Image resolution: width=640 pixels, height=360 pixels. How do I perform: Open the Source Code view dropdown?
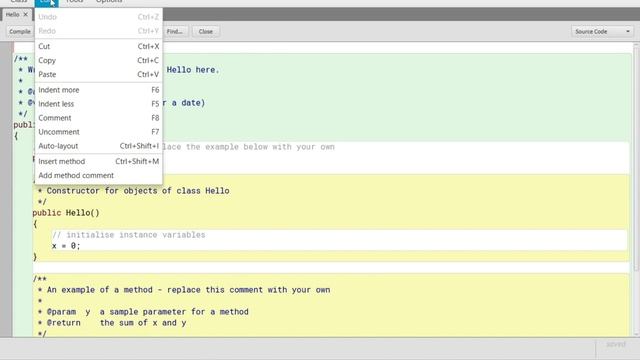(602, 31)
